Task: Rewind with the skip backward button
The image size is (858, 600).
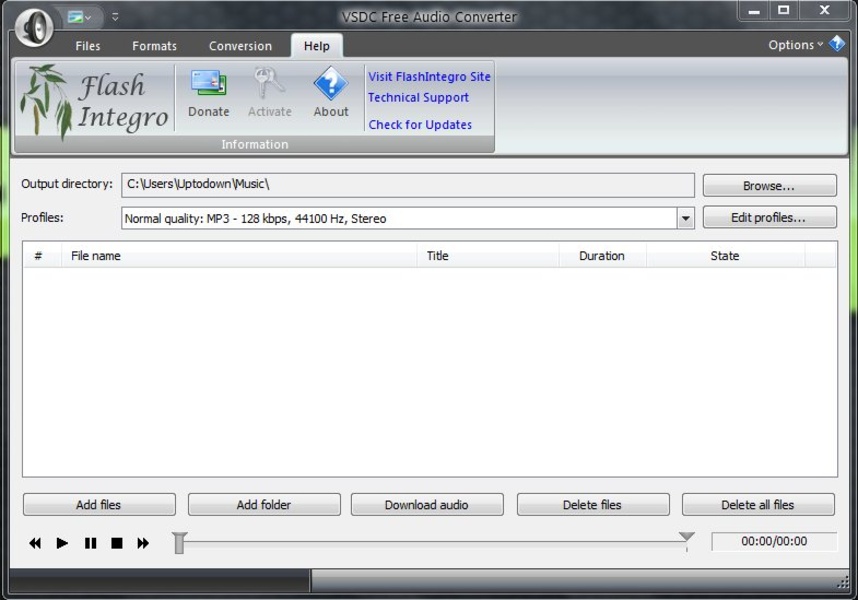Action: tap(35, 543)
